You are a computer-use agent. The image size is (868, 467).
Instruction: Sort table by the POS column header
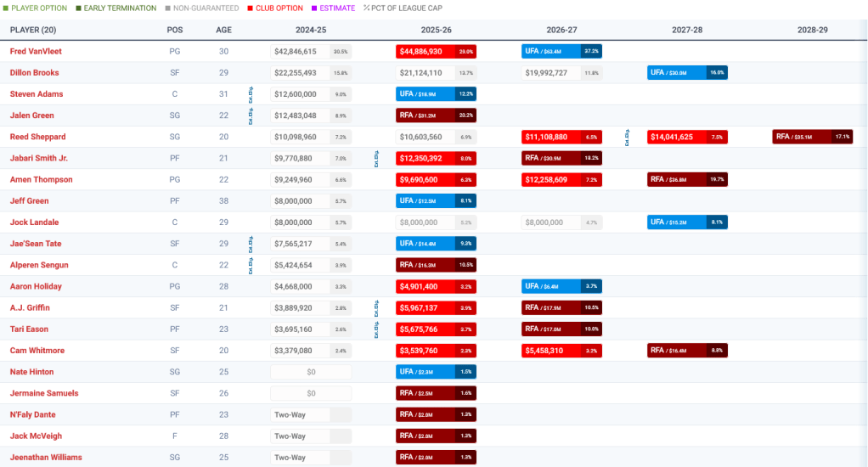[175, 30]
